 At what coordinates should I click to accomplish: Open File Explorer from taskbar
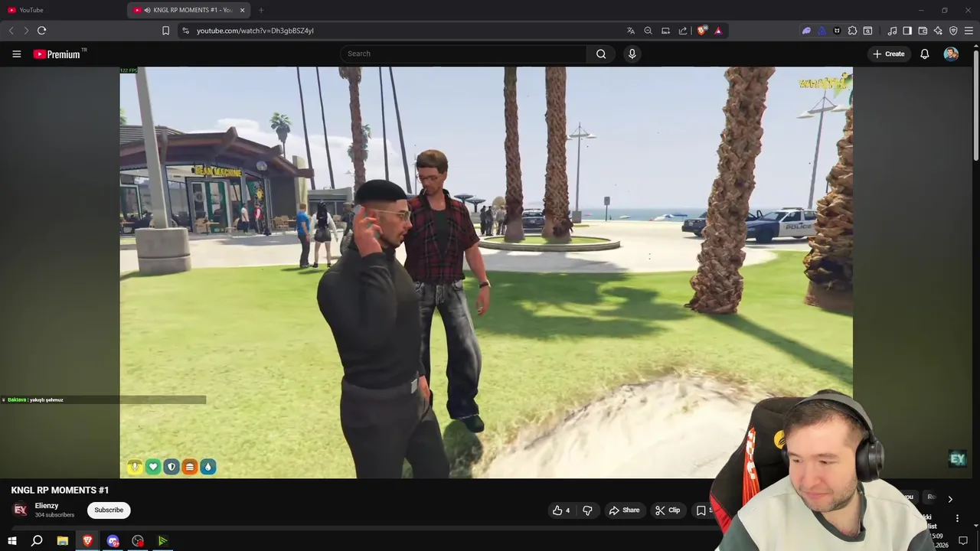63,541
